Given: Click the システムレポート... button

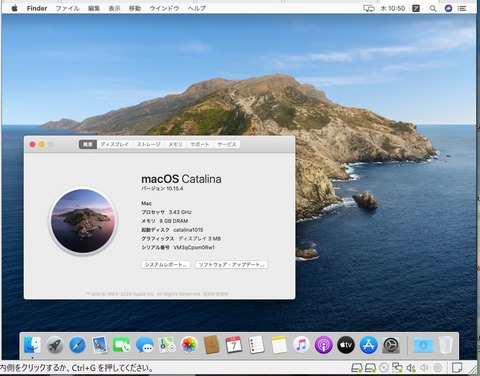Looking at the screenshot, I should click(166, 265).
